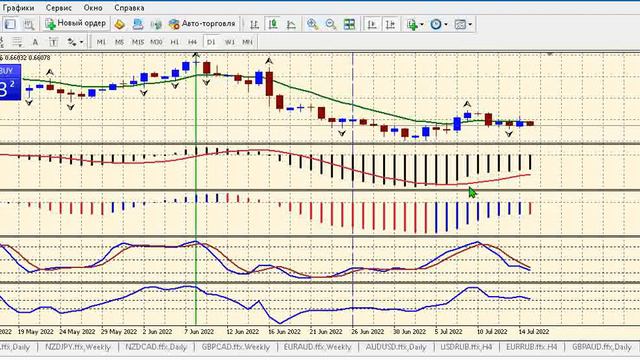Image resolution: width=640 pixels, height=360 pixels.
Task: Select the M30 timeframe
Action: [x=156, y=42]
